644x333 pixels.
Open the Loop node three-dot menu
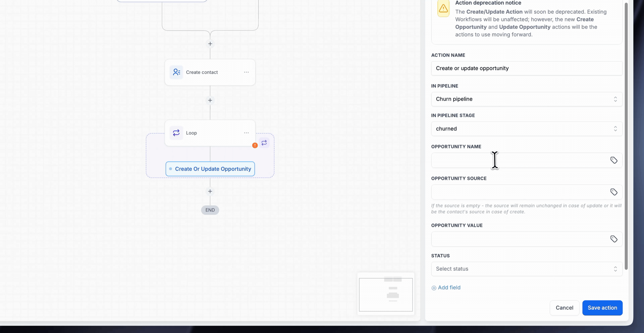click(x=247, y=133)
